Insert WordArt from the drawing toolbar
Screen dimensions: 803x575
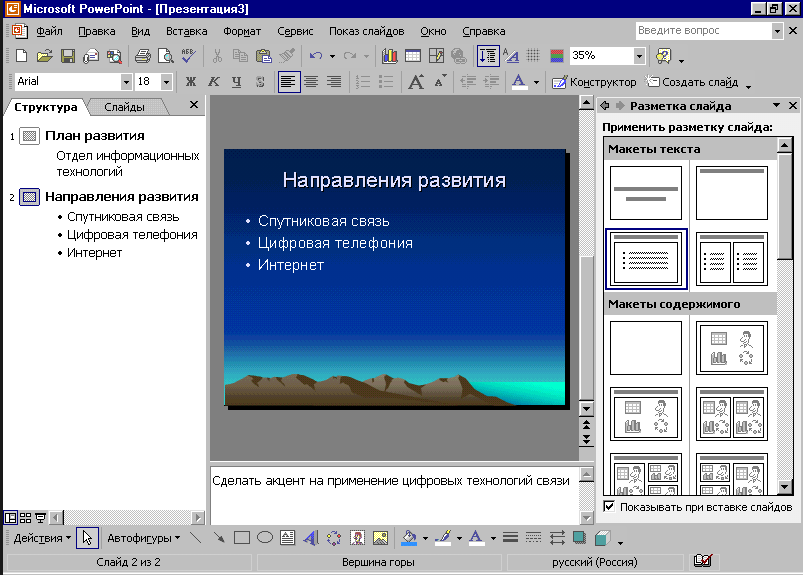(x=310, y=538)
